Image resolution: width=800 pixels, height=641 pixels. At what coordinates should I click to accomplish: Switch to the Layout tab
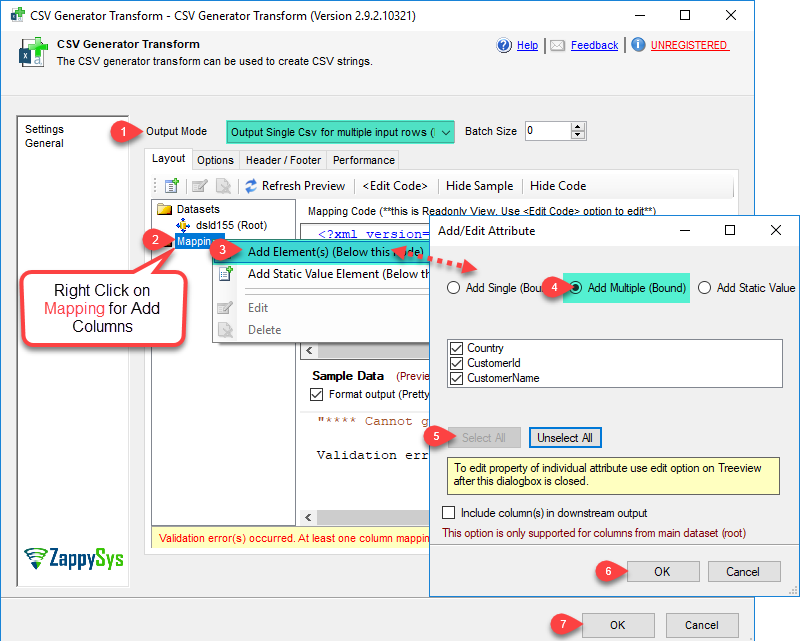[x=168, y=159]
